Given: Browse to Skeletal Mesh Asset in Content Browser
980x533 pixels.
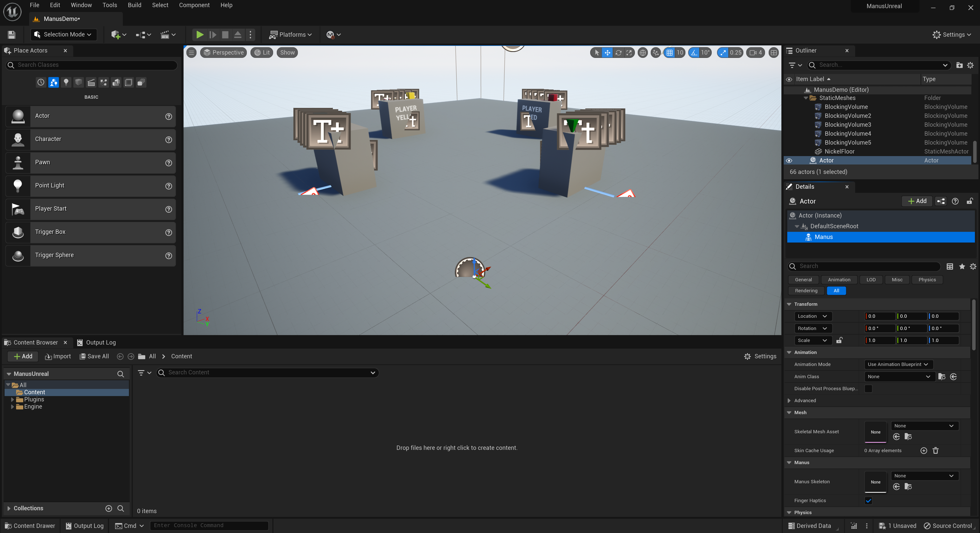Looking at the screenshot, I should pyautogui.click(x=908, y=436).
